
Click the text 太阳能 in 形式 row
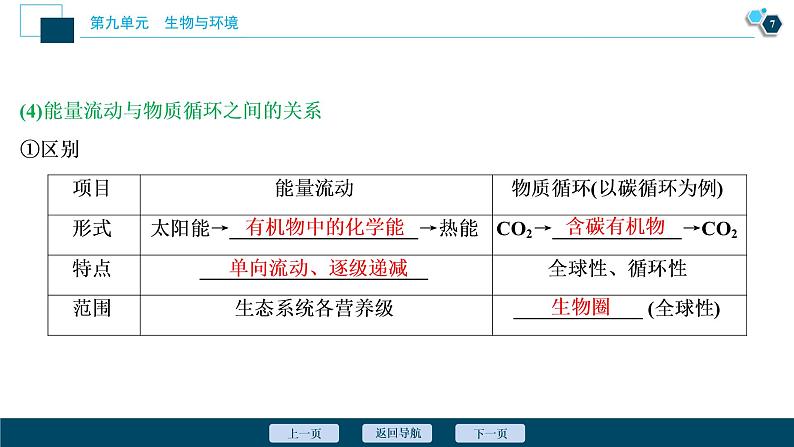coord(180,228)
